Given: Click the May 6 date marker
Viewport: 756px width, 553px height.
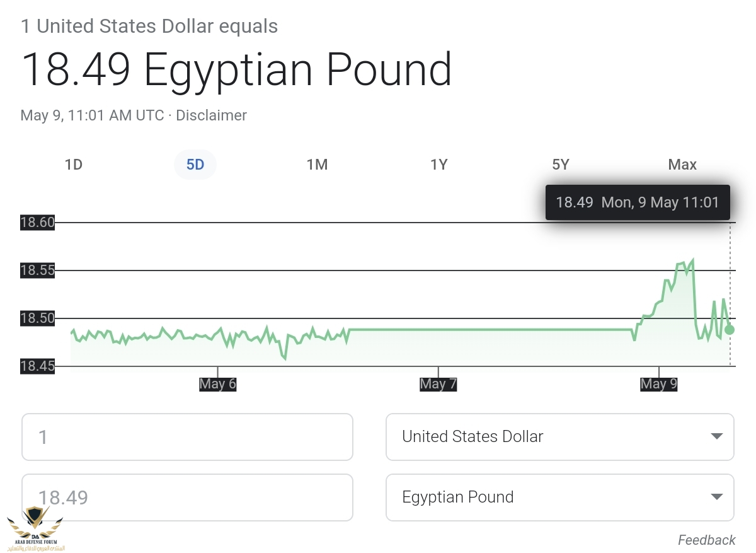Looking at the screenshot, I should [217, 383].
